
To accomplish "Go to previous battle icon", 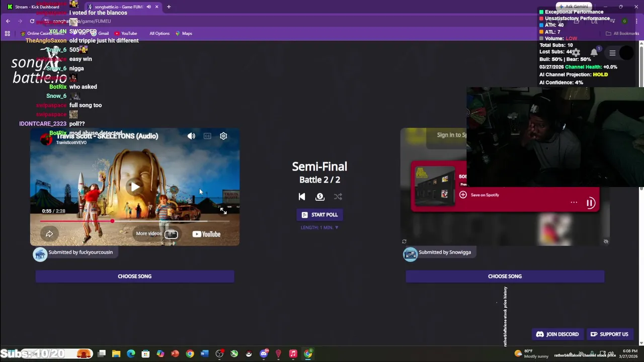I will coord(302,197).
